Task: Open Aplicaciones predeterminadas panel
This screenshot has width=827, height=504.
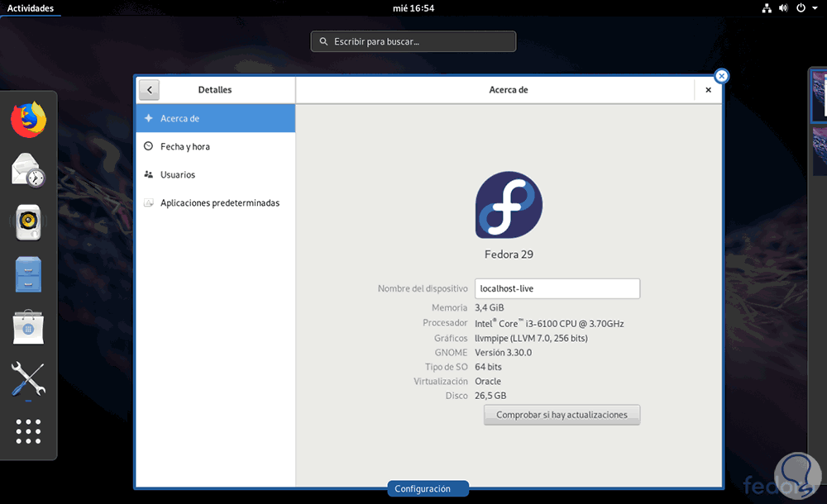Action: (215, 203)
